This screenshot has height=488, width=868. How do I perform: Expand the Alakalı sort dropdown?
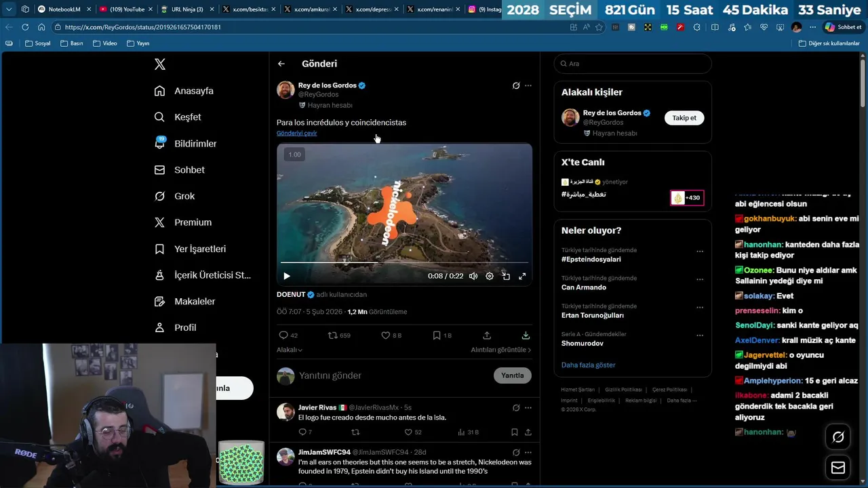290,350
